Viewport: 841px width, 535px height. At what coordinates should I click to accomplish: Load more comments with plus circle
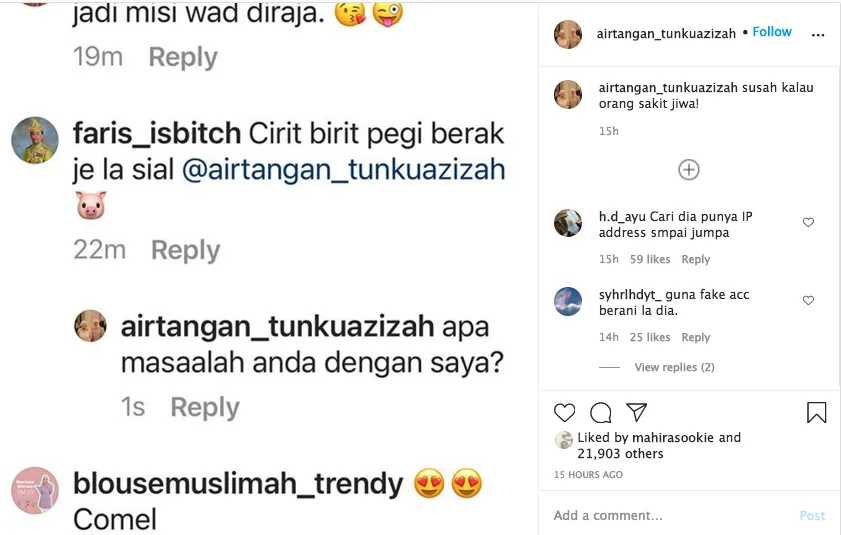[689, 170]
